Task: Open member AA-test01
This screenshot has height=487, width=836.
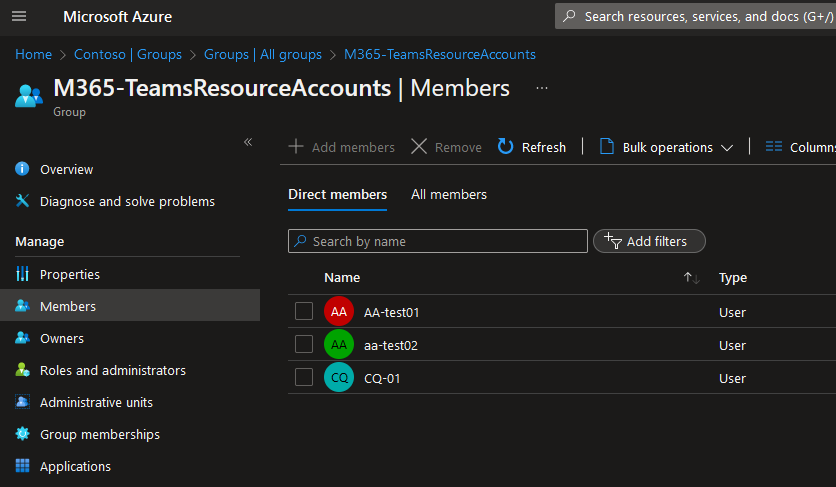Action: [391, 313]
